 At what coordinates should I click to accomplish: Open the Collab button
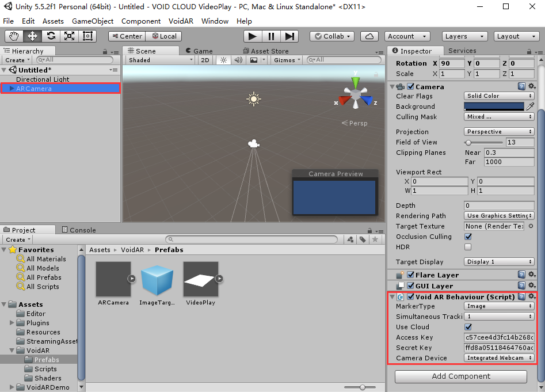332,36
